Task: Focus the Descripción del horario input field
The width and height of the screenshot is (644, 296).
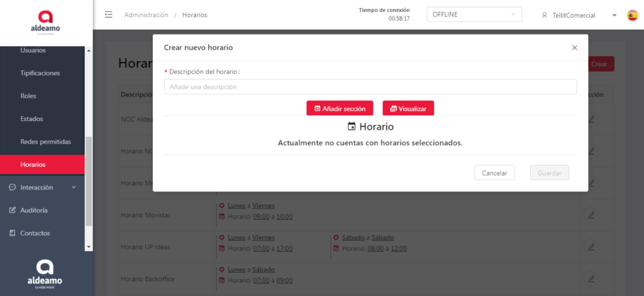Action: pyautogui.click(x=370, y=87)
